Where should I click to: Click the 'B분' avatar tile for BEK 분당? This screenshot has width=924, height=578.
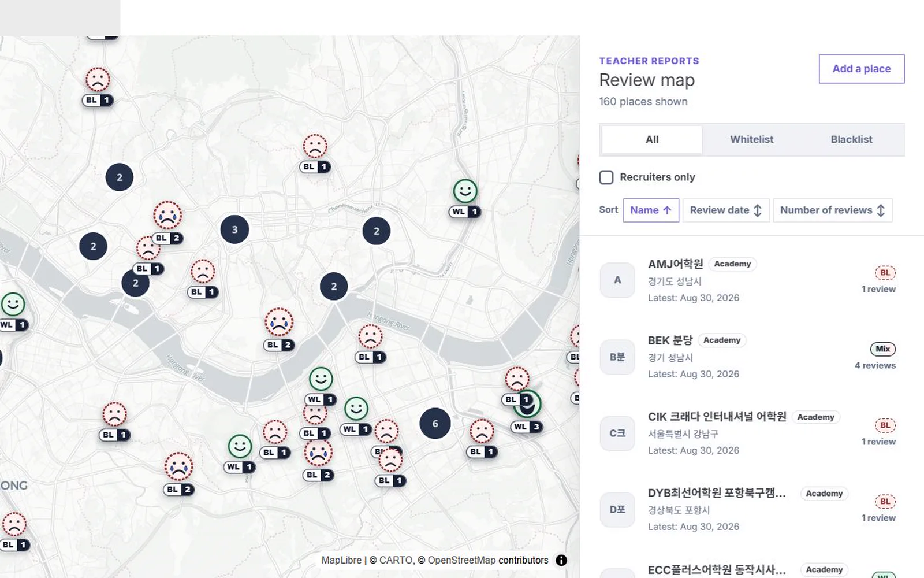coord(617,357)
